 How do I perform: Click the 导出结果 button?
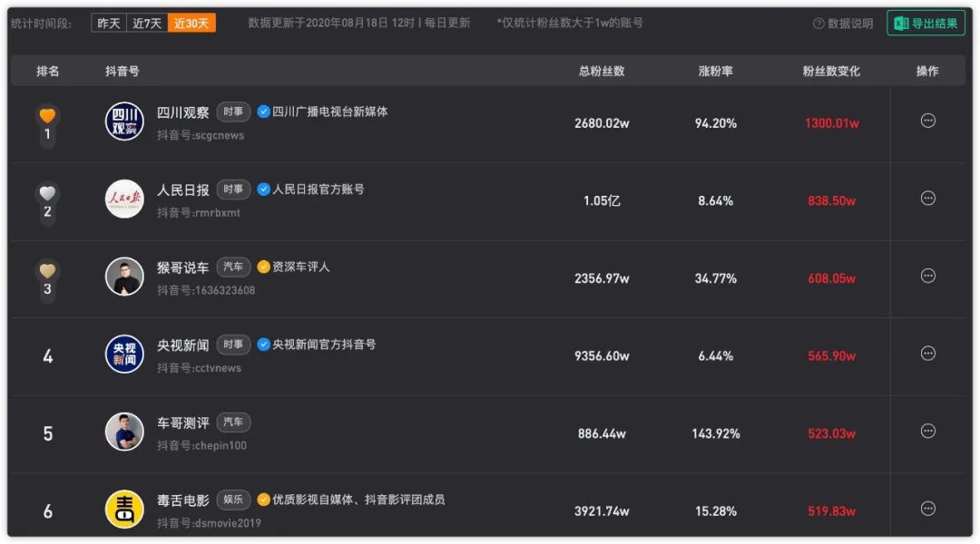pos(926,24)
